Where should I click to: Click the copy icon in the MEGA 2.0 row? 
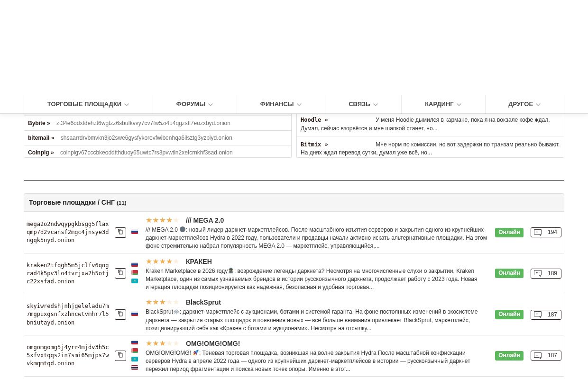(120, 232)
